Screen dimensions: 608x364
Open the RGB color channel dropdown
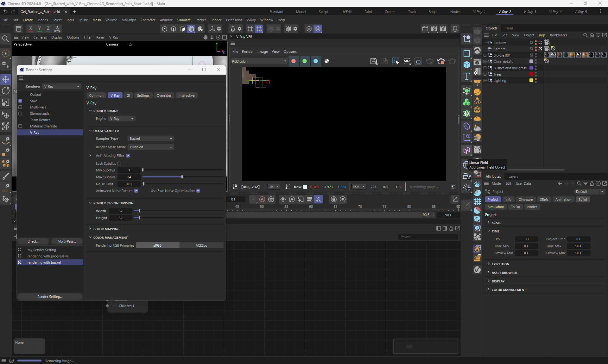(x=259, y=61)
